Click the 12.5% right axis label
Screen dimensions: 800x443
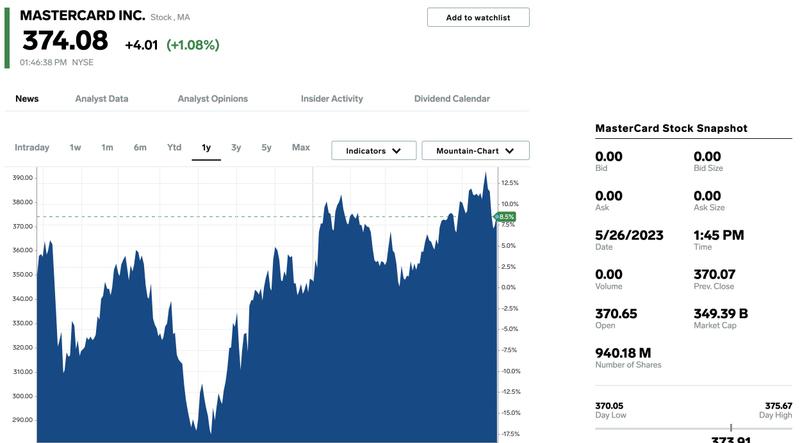pyautogui.click(x=510, y=183)
